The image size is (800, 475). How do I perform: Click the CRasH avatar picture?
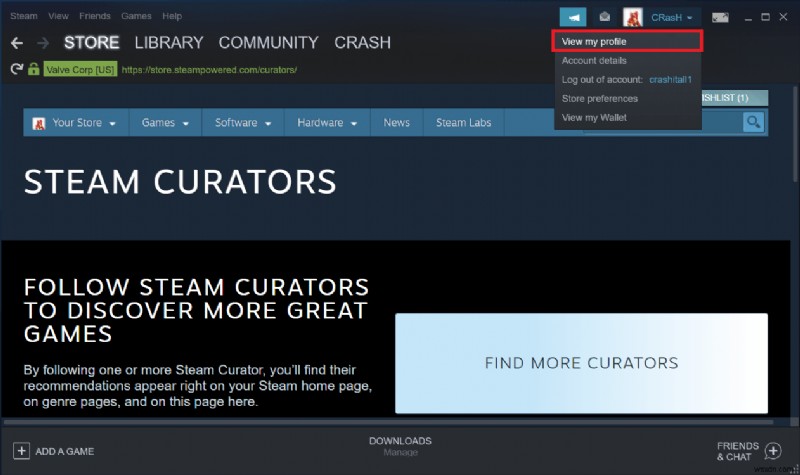pyautogui.click(x=633, y=17)
